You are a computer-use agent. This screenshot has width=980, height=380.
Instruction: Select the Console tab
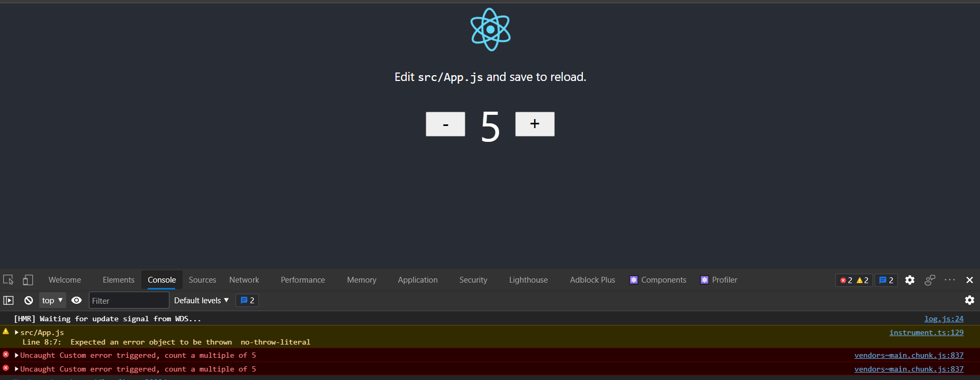pyautogui.click(x=161, y=280)
